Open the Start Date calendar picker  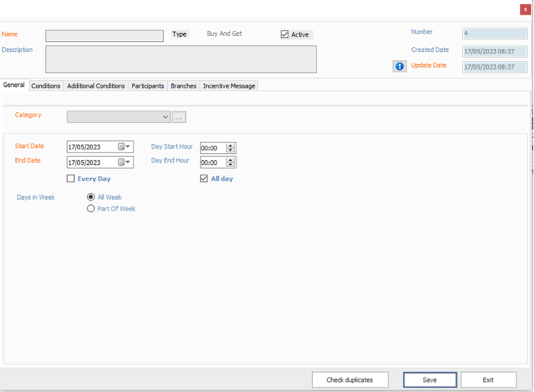pyautogui.click(x=124, y=147)
